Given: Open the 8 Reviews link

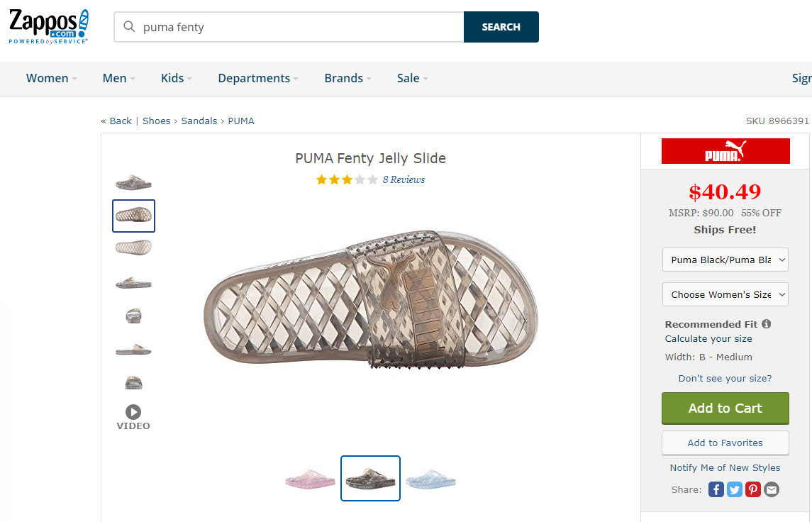Looking at the screenshot, I should pos(404,180).
